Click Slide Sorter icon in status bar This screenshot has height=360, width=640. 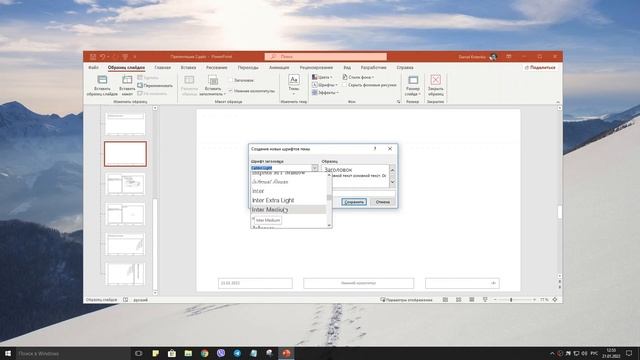(458, 300)
